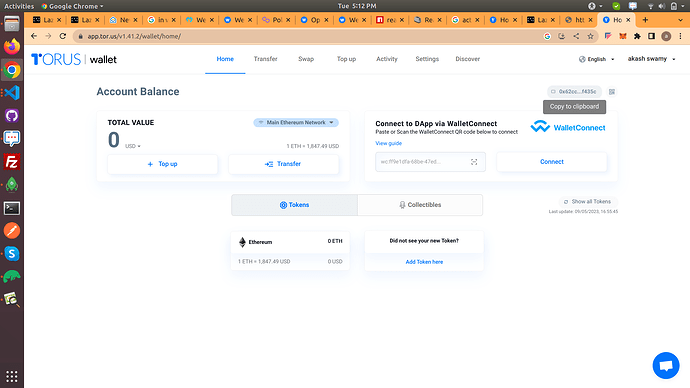This screenshot has height=388, width=690.
Task: Launch Firefox from the dock
Action: coord(12,46)
